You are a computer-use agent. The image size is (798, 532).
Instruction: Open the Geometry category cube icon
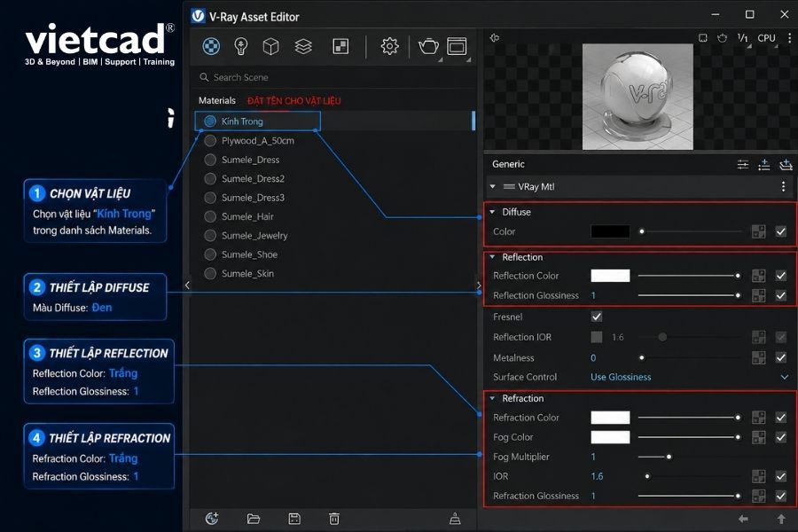click(270, 46)
